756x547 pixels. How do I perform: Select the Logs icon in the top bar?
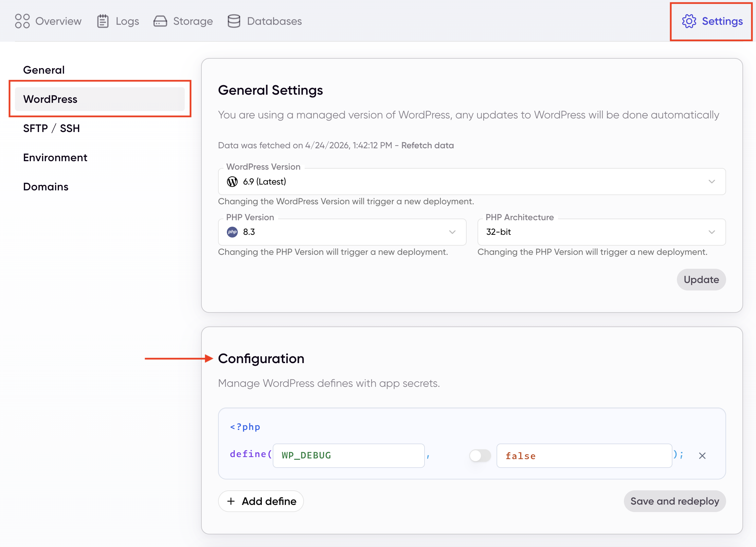point(103,21)
